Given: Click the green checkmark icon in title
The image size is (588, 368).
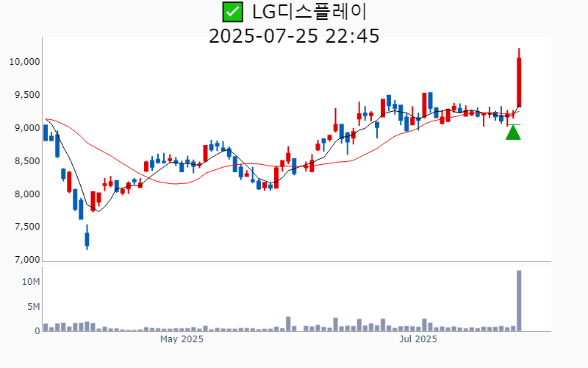Looking at the screenshot, I should (232, 12).
